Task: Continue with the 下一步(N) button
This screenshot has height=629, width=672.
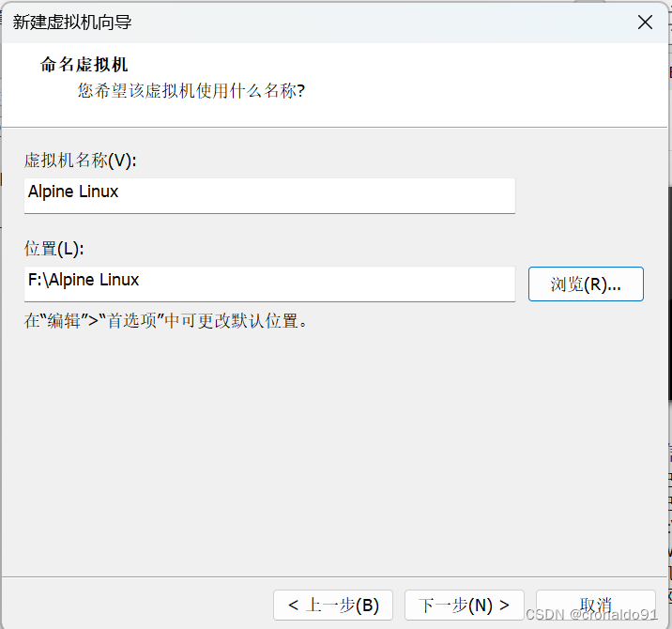Action: tap(465, 605)
